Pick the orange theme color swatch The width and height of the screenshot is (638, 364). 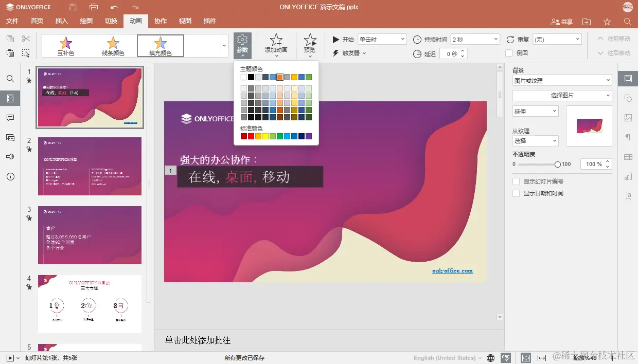280,77
